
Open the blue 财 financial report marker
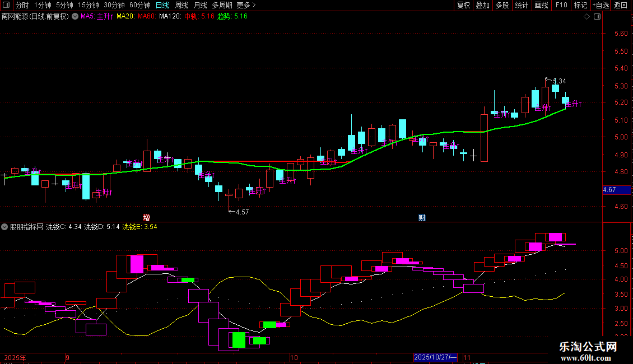tap(422, 217)
